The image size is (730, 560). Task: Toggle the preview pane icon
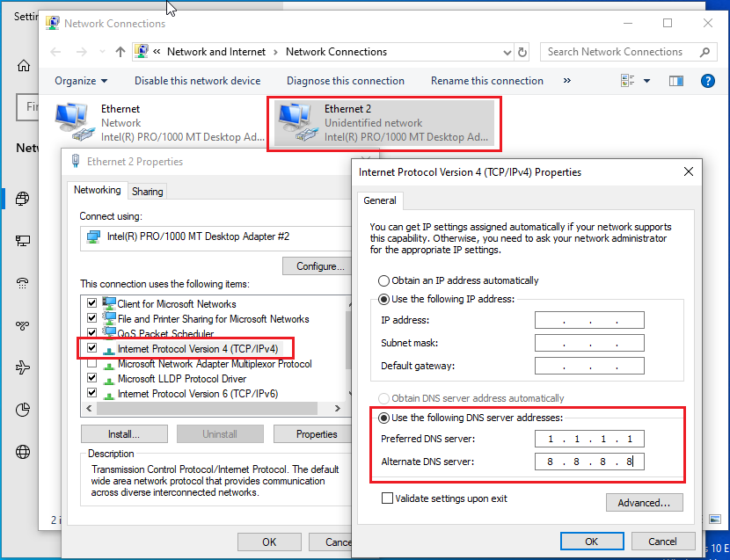click(675, 81)
